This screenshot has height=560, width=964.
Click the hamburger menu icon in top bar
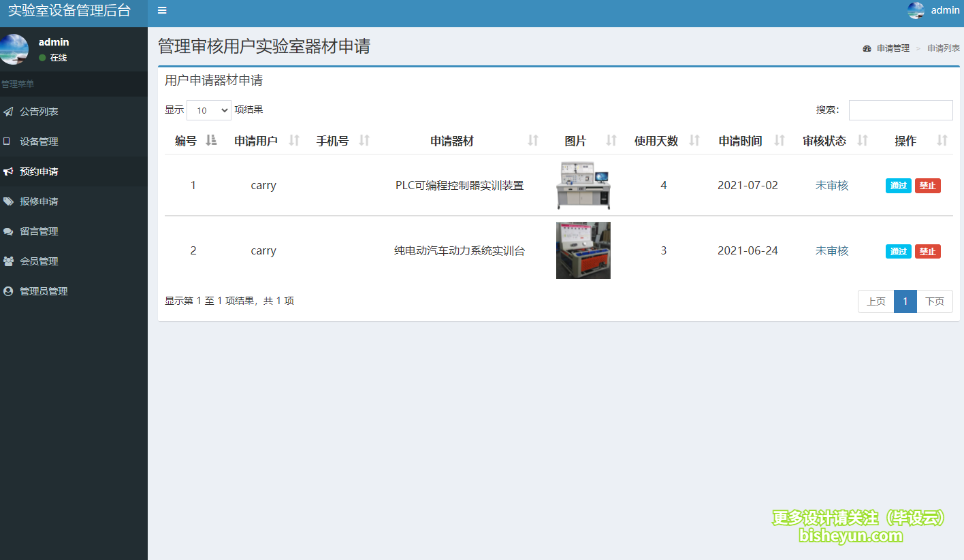162,10
